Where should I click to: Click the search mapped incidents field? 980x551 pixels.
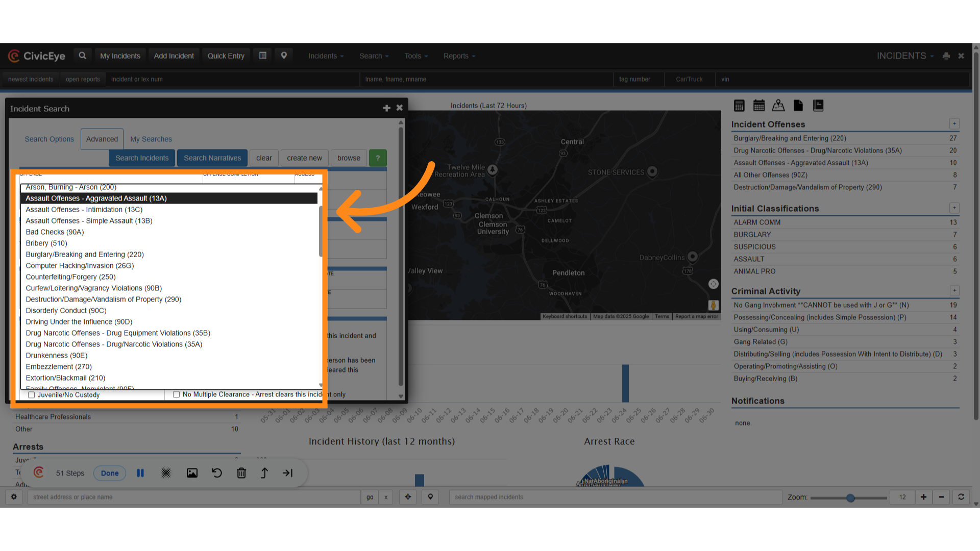click(615, 497)
